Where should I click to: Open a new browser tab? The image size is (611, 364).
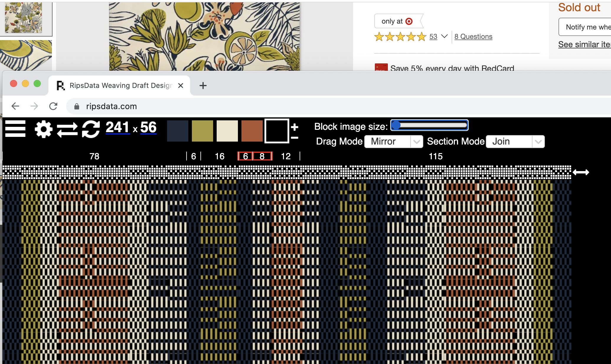[203, 86]
